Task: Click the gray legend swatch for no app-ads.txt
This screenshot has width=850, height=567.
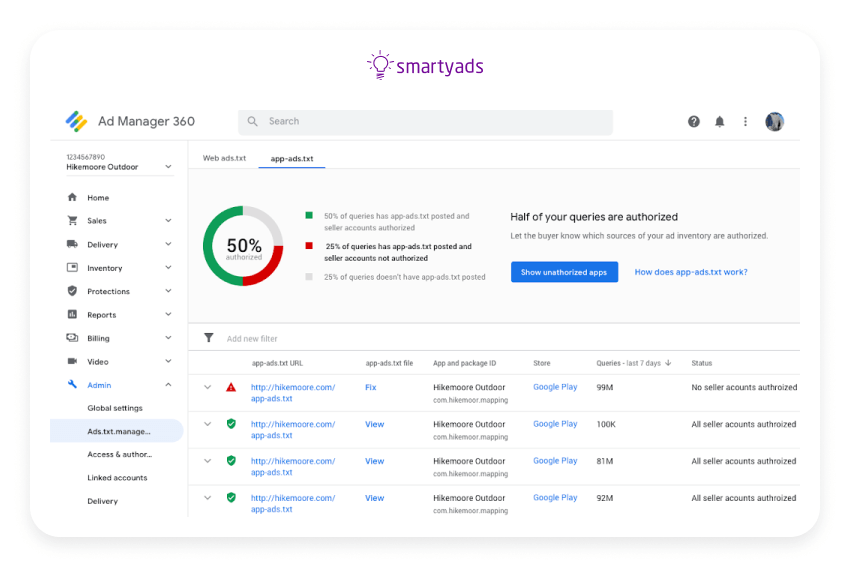Action: pyautogui.click(x=309, y=277)
